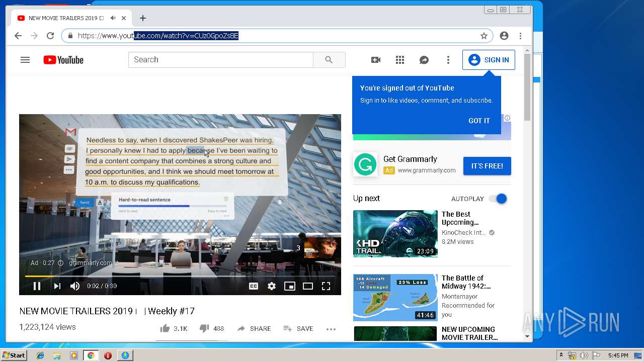Close the YouTube tab
The height and width of the screenshot is (362, 644).
[x=124, y=18]
